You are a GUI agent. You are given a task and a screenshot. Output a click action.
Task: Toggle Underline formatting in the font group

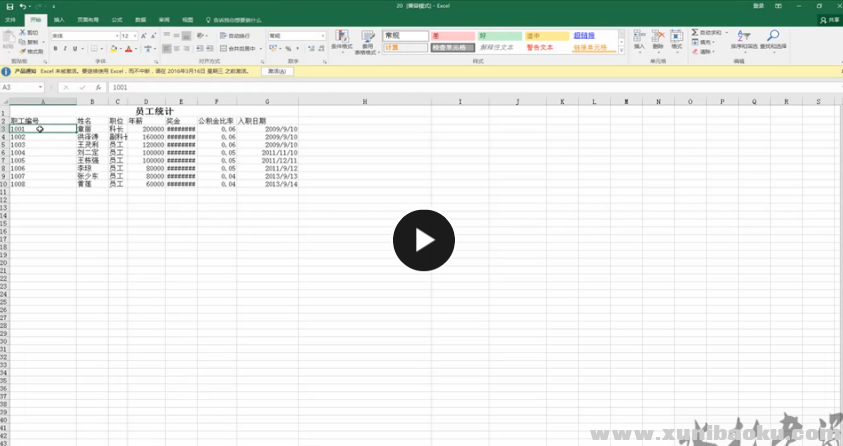point(76,48)
